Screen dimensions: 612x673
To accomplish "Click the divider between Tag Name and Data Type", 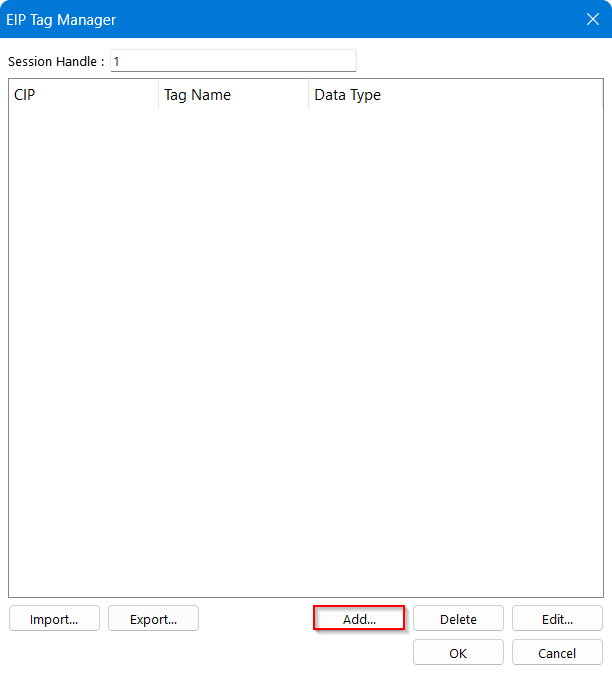I will (309, 94).
